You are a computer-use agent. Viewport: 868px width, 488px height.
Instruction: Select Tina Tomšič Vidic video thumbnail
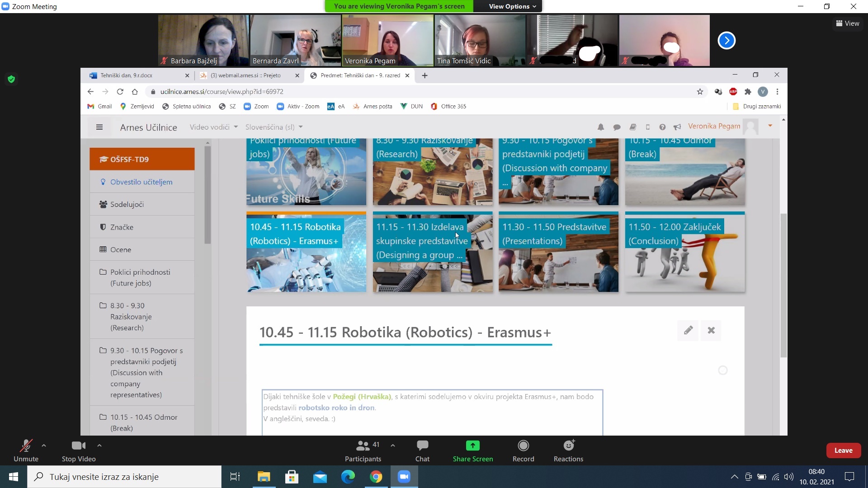tap(480, 40)
